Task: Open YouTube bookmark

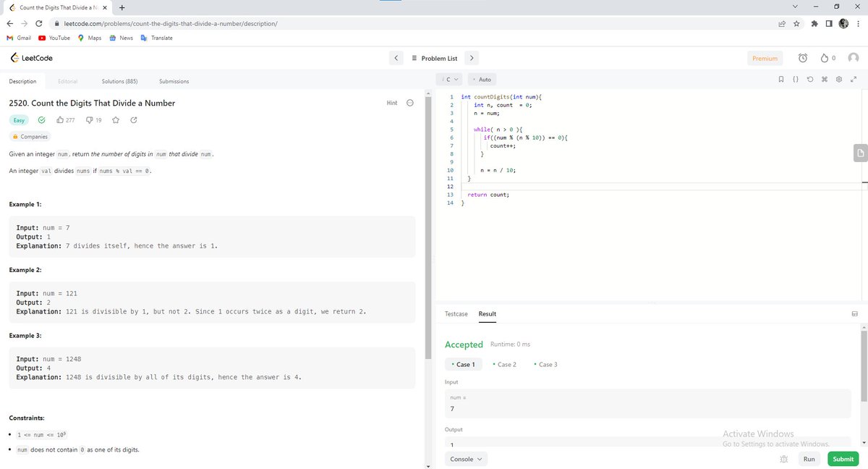Action: click(54, 38)
